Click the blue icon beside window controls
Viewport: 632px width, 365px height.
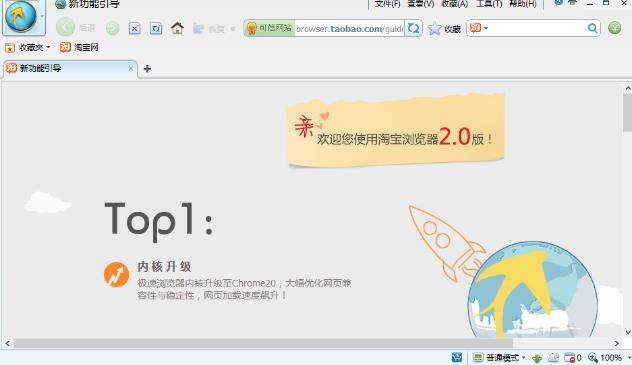(558, 2)
